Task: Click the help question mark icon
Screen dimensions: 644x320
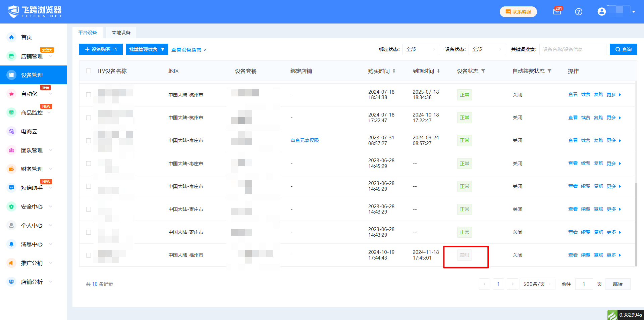Action: point(579,12)
